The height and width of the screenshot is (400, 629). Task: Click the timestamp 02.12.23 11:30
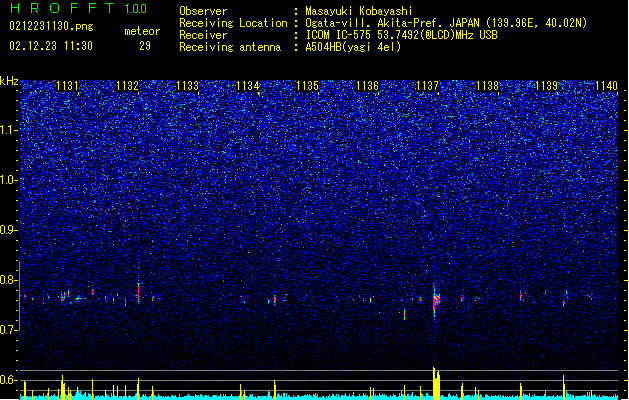tap(51, 46)
